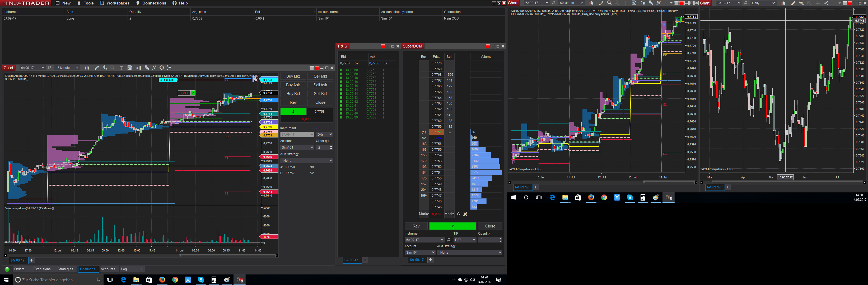The height and width of the screenshot is (285, 868).
Task: Open bar type settings in 15 Minute chart
Action: pyautogui.click(x=87, y=68)
